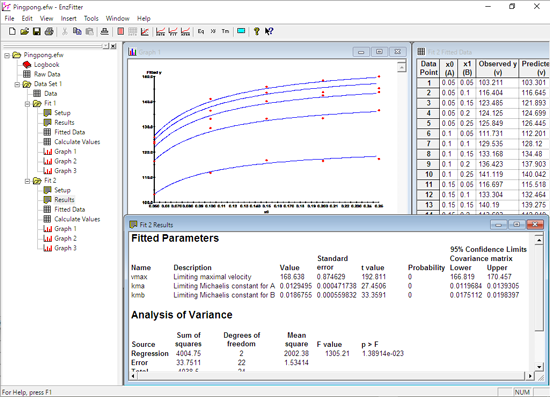Open the Help menu
The image size is (550, 397).
click(143, 19)
